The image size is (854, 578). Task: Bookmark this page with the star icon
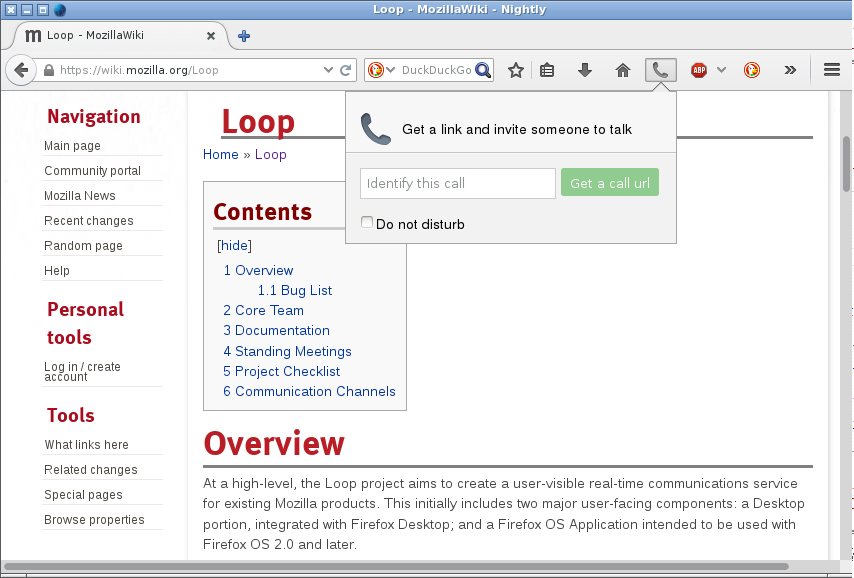click(x=516, y=70)
